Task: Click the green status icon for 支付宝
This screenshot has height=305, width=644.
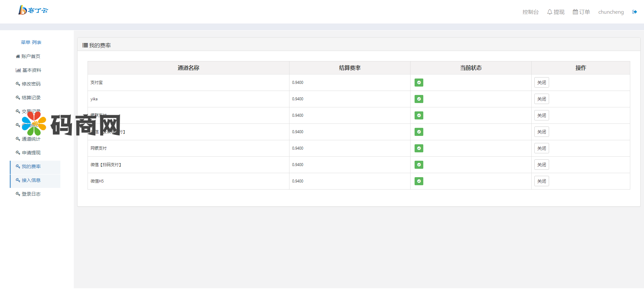Action: [x=419, y=83]
